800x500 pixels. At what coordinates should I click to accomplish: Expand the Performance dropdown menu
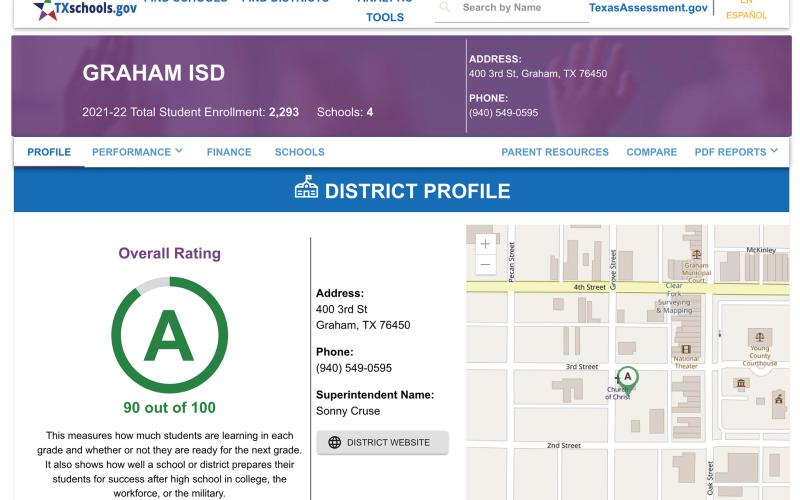(137, 152)
